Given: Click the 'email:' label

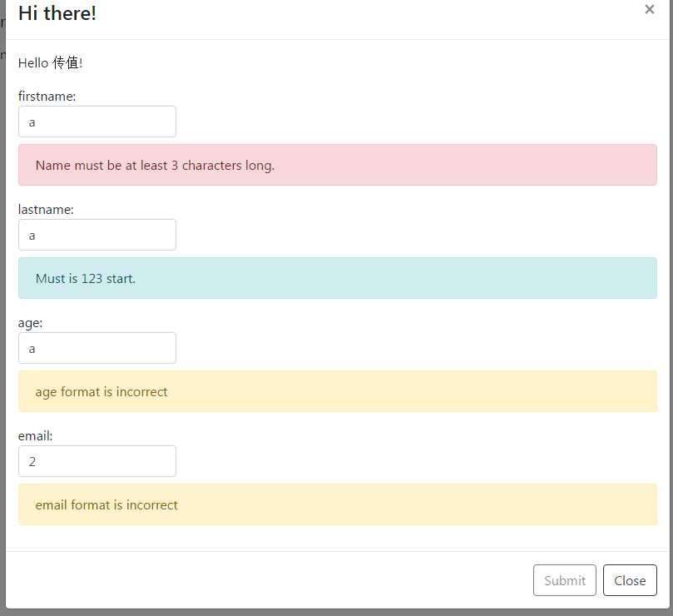Looking at the screenshot, I should pos(35,436).
